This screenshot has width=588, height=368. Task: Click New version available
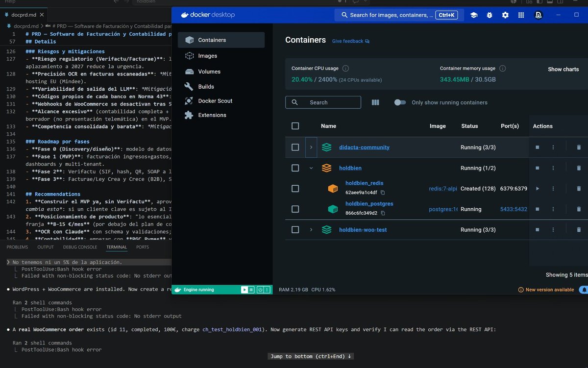click(546, 290)
